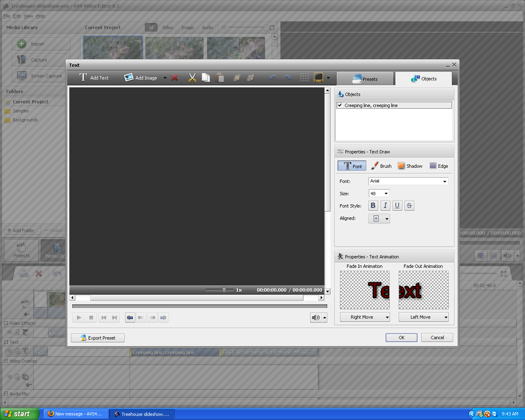This screenshot has height=420, width=525.
Task: Select the fourth fade zone marker button
Action: [163, 317]
